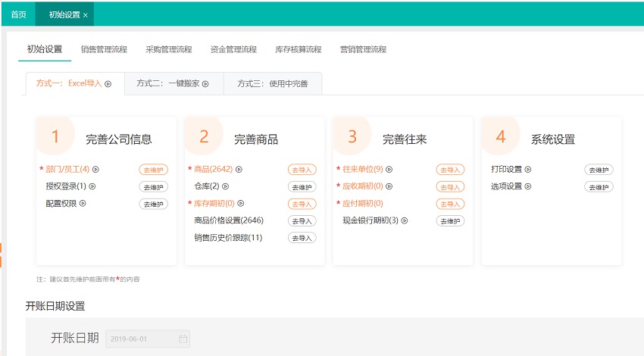Play the video icon beside 仓库(2)
The image size is (644, 356).
(x=225, y=186)
